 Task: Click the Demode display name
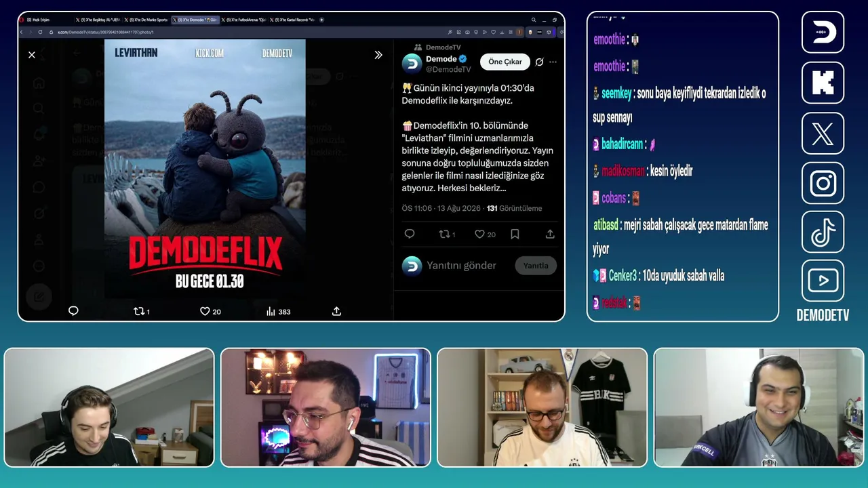pos(441,59)
